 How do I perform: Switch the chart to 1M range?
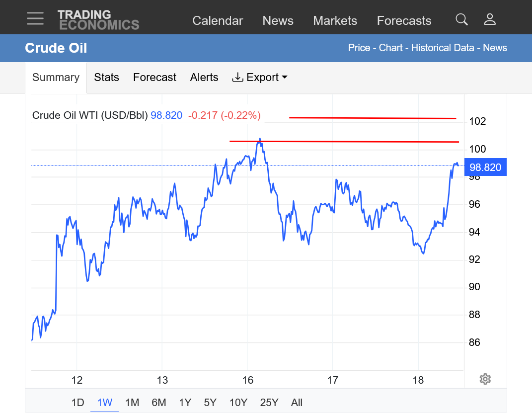pos(132,403)
